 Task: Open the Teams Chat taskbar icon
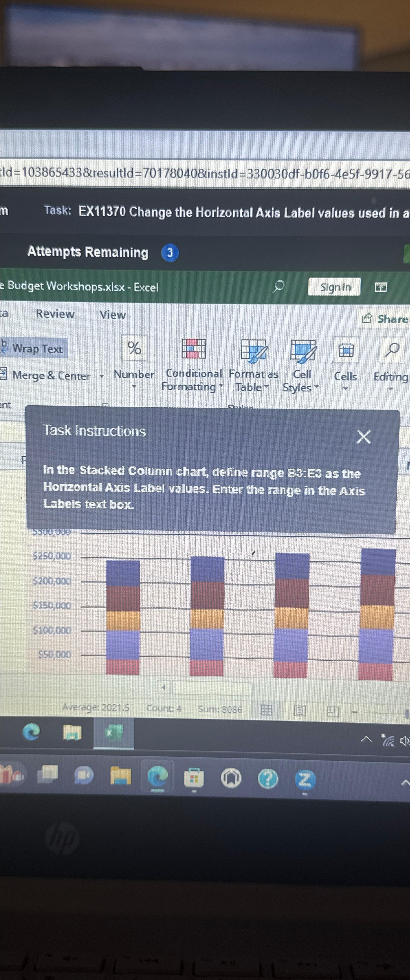(84, 775)
